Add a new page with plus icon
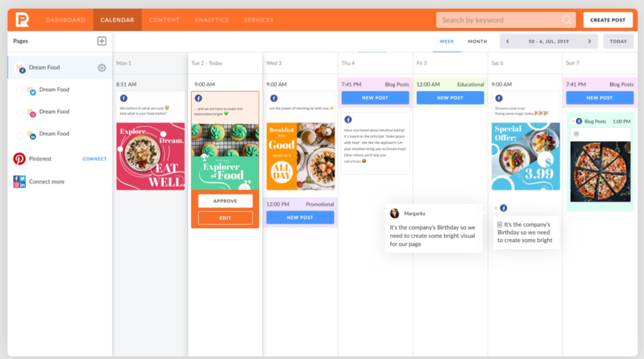Screen dimensions: 644x359 coord(102,41)
